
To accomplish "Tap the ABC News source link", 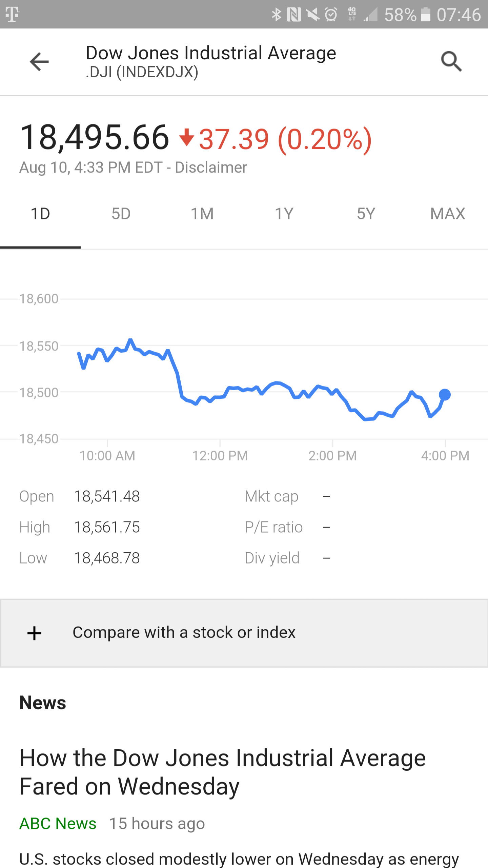I will coord(58,824).
